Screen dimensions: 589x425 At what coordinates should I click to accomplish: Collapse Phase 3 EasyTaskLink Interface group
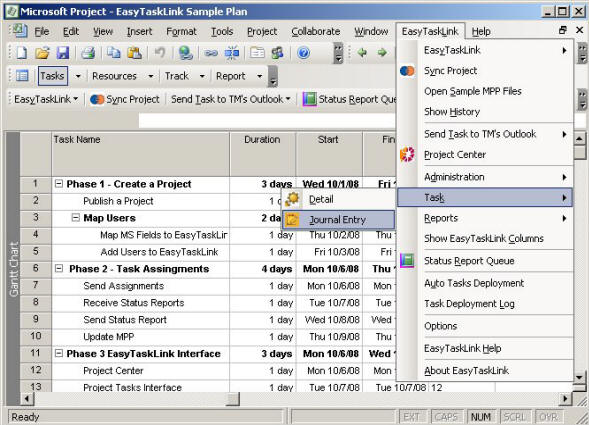[x=59, y=353]
